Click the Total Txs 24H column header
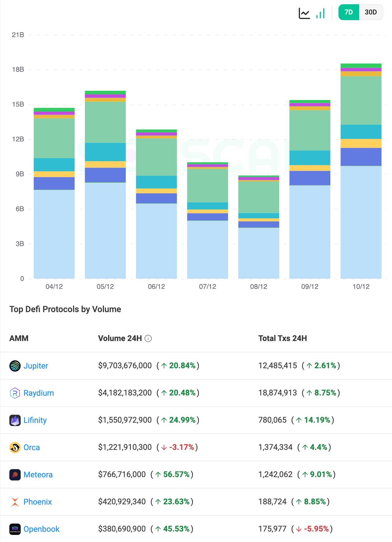392x542 pixels. point(283,338)
